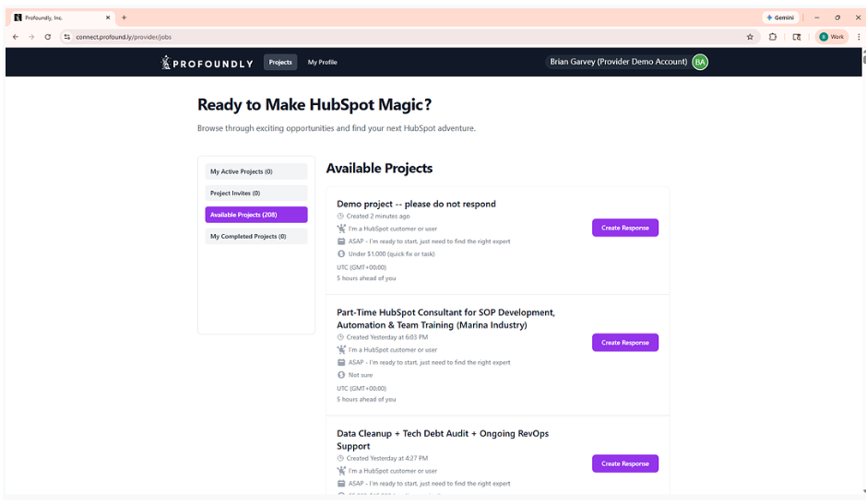This screenshot has height=504, width=866.
Task: Click calendar icon in Demo project card
Action: [x=341, y=241]
